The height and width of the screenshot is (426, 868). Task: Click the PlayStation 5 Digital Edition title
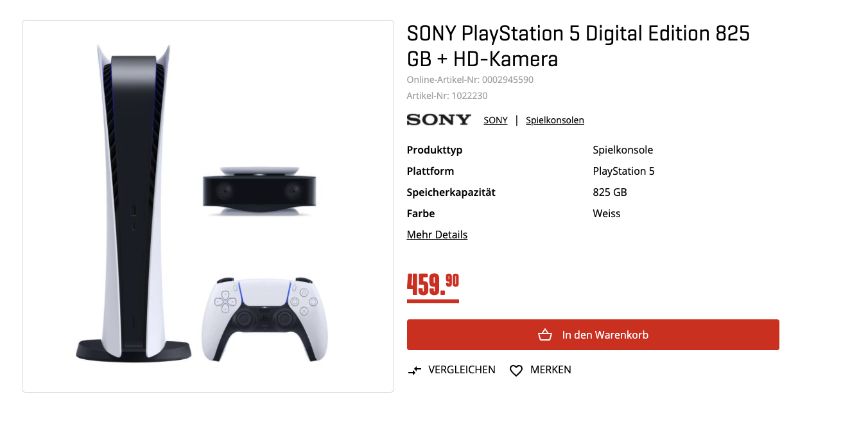pos(578,46)
